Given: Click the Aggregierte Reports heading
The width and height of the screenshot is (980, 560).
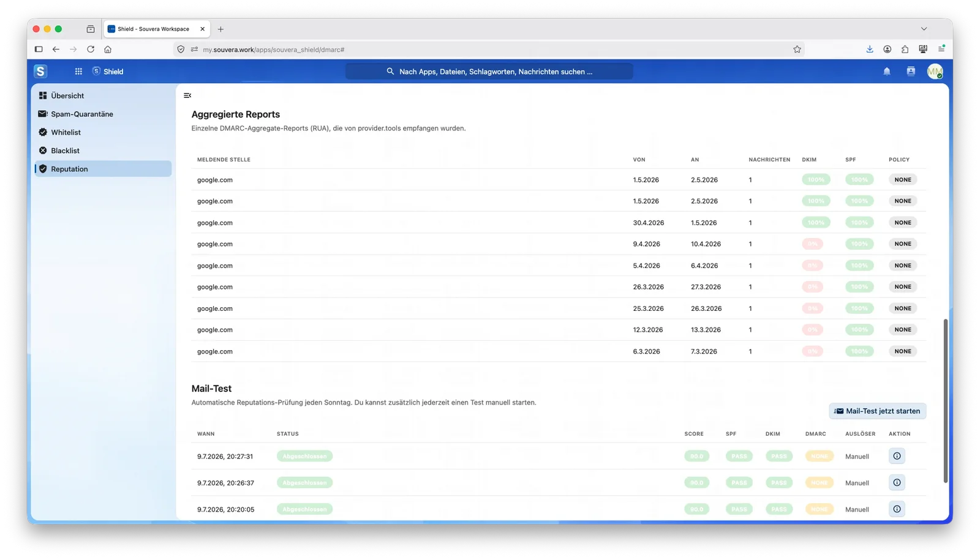Looking at the screenshot, I should pos(236,114).
